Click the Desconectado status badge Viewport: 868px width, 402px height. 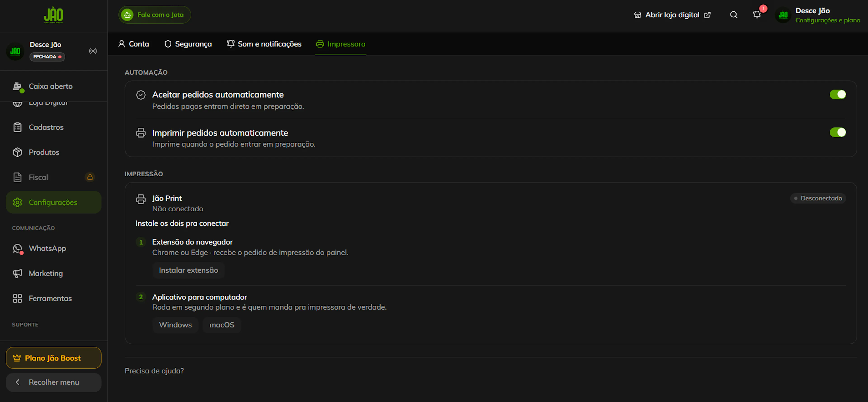pos(818,198)
